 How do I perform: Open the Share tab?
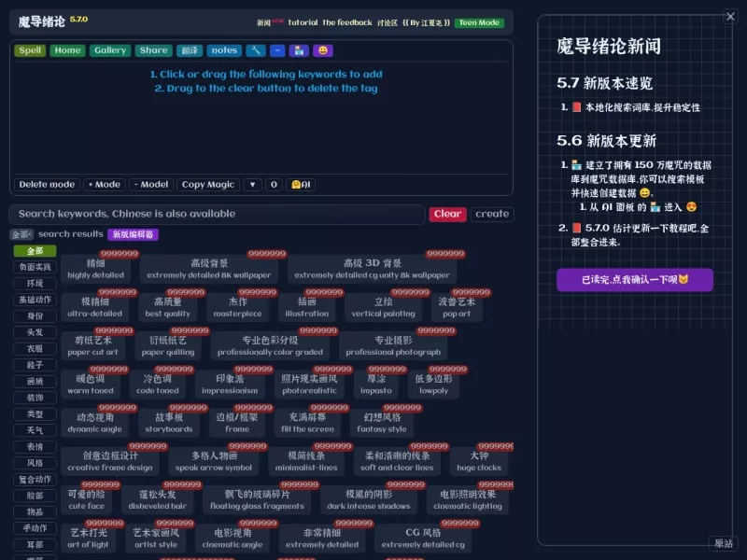tap(153, 50)
